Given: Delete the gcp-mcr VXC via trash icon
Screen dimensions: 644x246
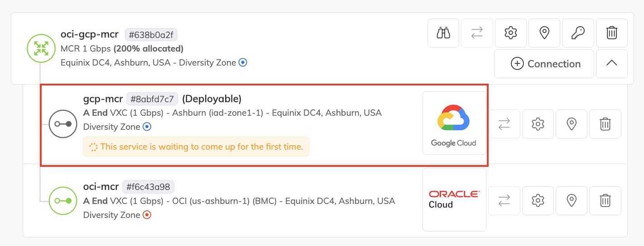Looking at the screenshot, I should [x=605, y=124].
